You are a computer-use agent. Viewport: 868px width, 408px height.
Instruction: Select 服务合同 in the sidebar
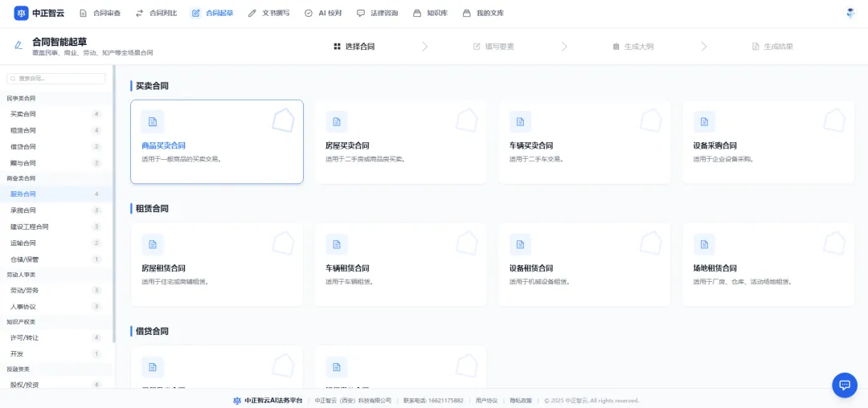[56, 194]
